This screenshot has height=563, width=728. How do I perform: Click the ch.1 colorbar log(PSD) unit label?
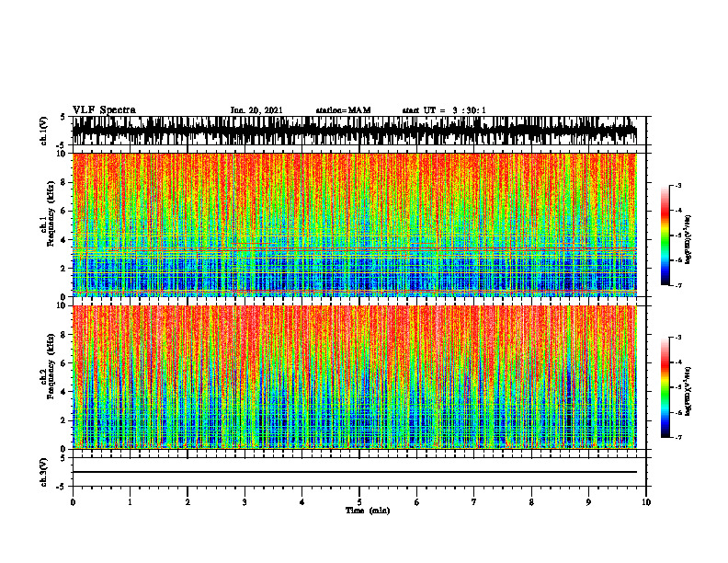[x=688, y=240]
